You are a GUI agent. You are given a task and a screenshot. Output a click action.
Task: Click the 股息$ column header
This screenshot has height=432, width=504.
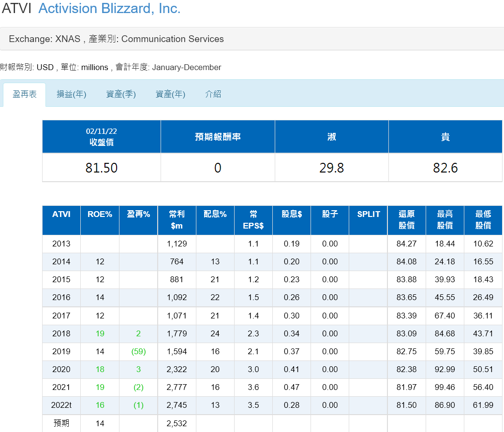[292, 220]
